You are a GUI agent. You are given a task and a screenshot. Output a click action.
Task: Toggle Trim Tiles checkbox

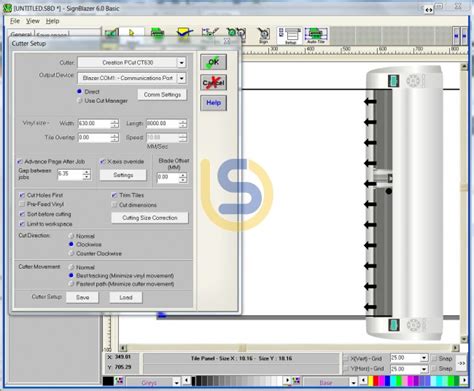pos(114,195)
